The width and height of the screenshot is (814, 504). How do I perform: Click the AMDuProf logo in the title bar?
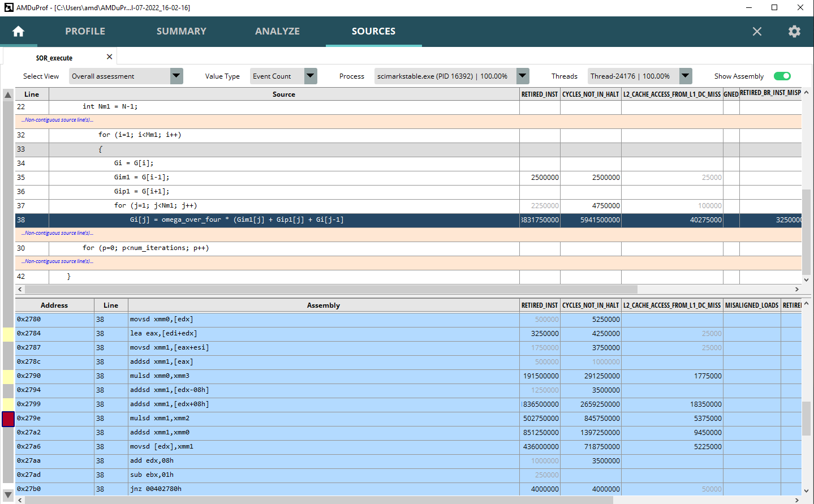[8, 7]
